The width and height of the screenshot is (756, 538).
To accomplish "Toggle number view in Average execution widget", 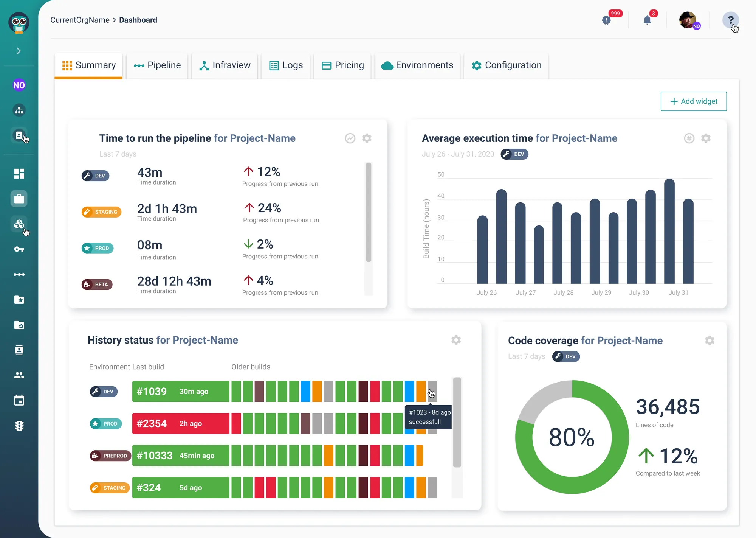I will (x=689, y=138).
